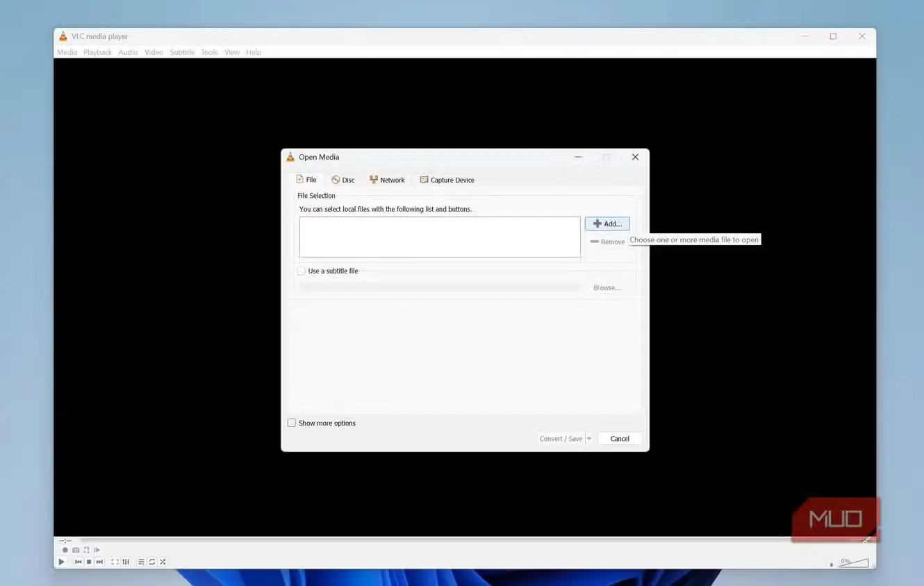Open the Help menu

click(x=254, y=52)
